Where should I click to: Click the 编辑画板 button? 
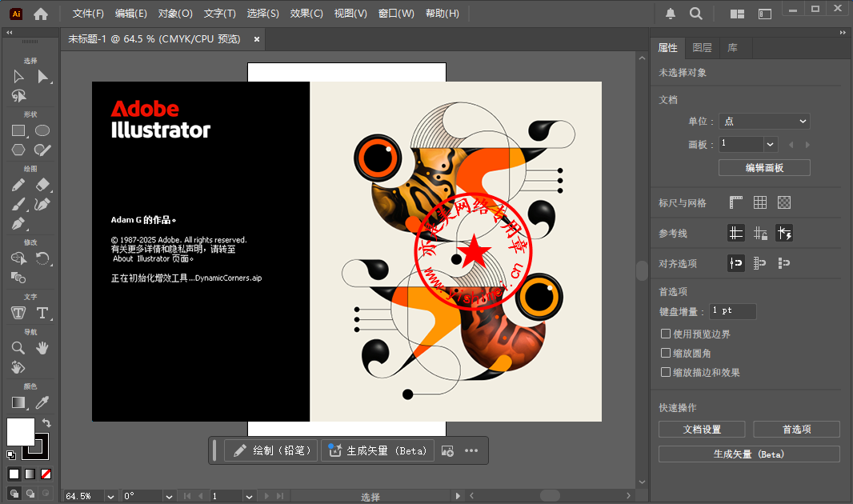point(764,168)
